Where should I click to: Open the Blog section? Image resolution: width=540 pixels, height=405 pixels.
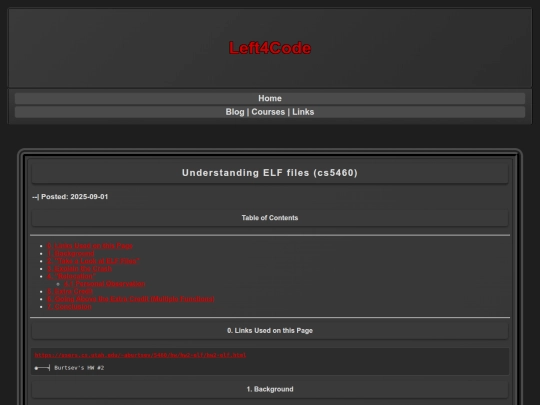235,112
